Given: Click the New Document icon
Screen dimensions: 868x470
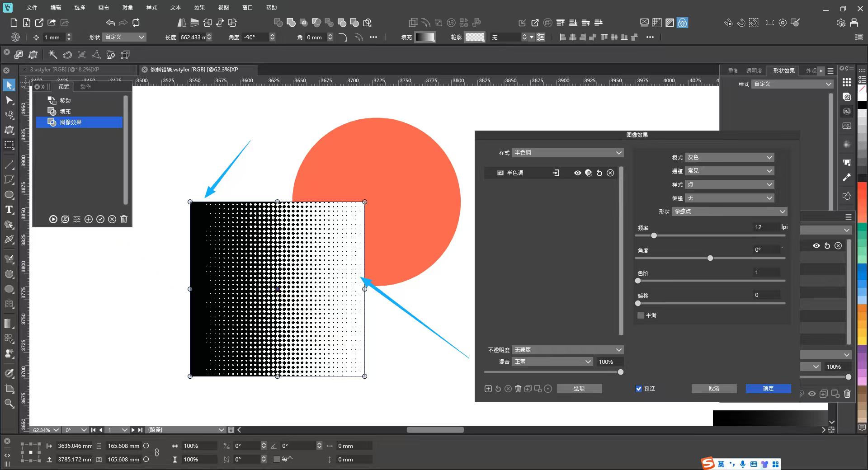Looking at the screenshot, I should (14, 23).
